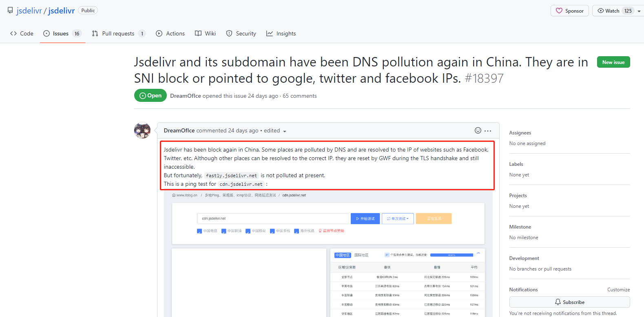Click the blue test progress bar

[x=451, y=255]
